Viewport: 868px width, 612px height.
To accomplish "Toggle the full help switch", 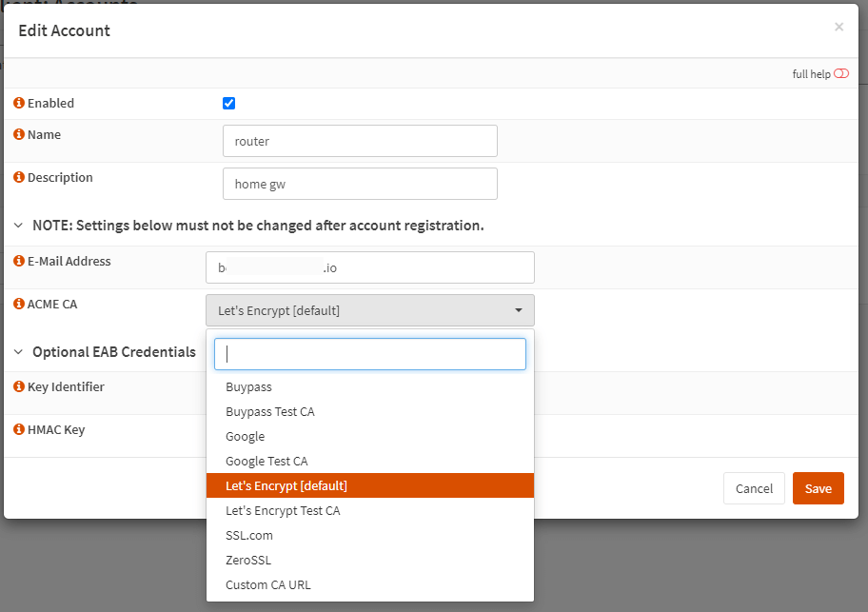I will tap(840, 74).
